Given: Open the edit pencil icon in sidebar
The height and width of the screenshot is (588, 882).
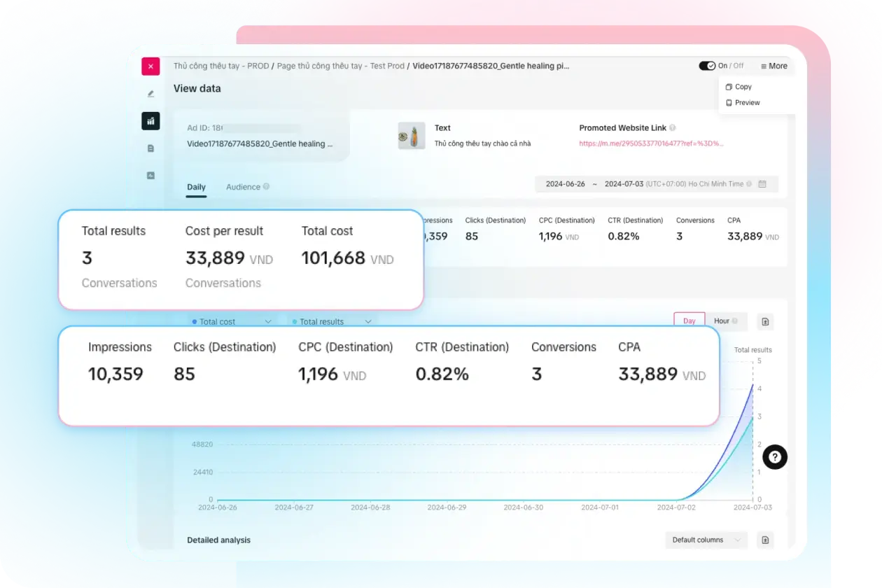Looking at the screenshot, I should [x=150, y=94].
